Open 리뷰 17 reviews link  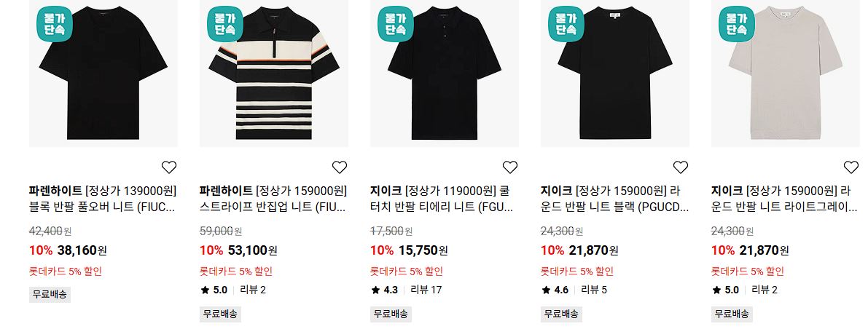(x=426, y=290)
